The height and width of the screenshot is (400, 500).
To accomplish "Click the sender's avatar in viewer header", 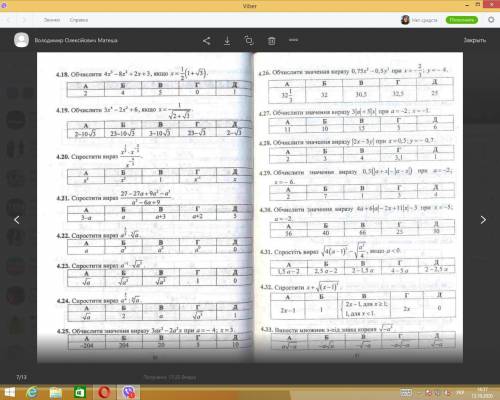I will click(21, 40).
